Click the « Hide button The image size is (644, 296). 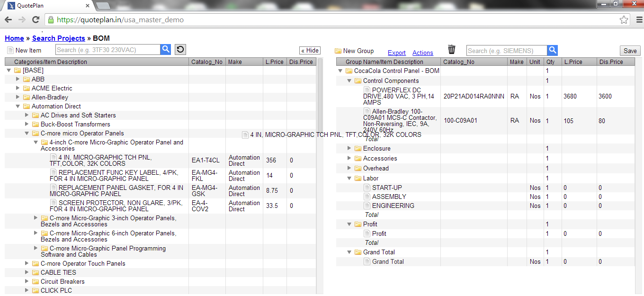click(x=310, y=50)
